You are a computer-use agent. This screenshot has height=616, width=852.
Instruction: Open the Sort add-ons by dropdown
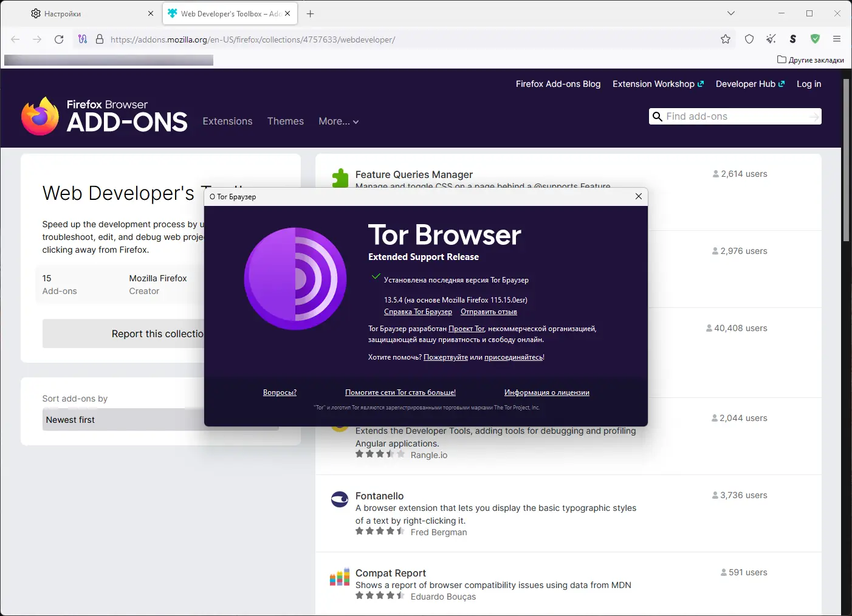160,420
